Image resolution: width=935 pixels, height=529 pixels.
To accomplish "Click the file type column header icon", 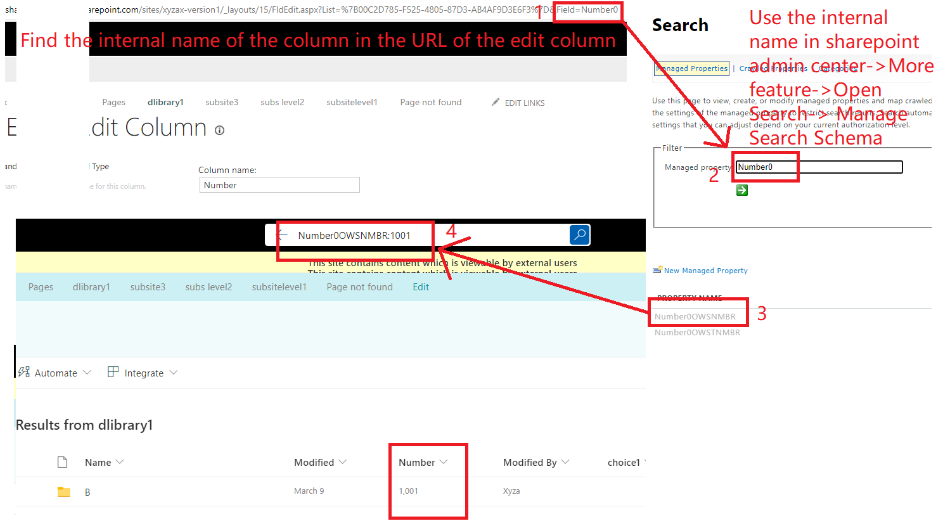I will pyautogui.click(x=62, y=462).
